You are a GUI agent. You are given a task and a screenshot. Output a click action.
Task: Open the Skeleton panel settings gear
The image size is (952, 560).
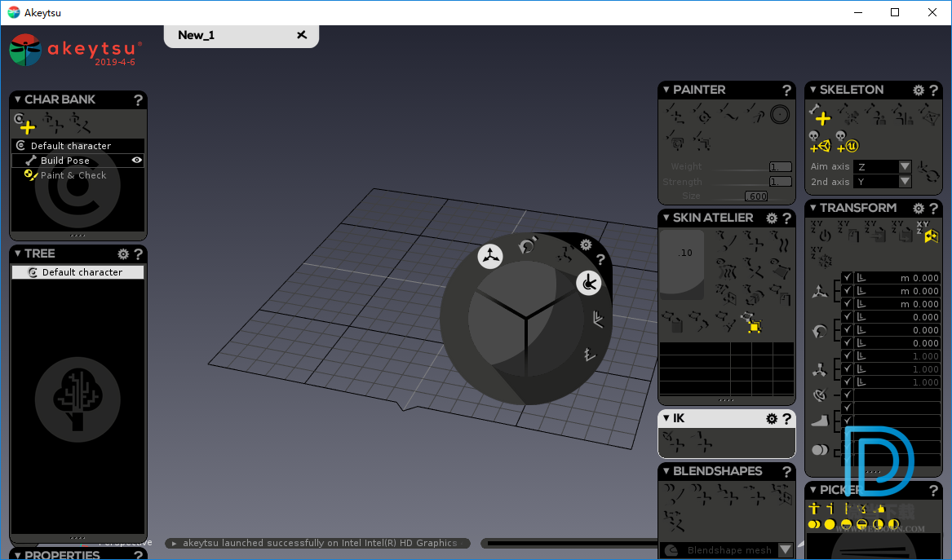click(x=919, y=90)
